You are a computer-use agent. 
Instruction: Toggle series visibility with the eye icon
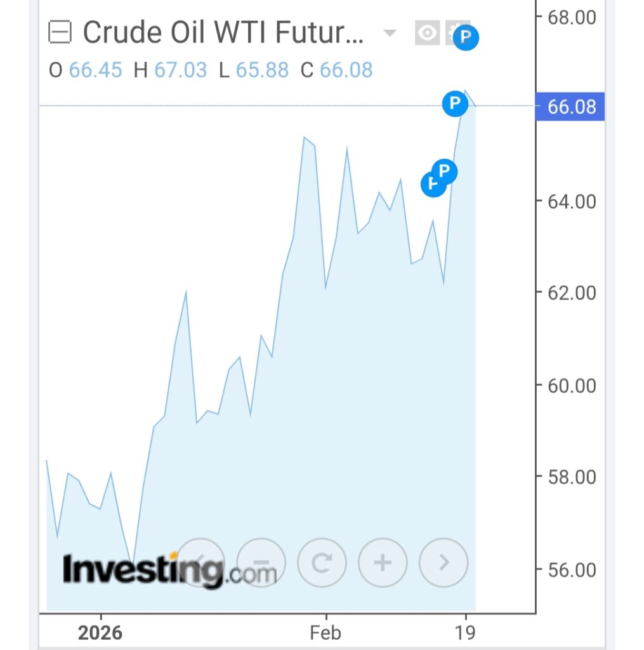(427, 33)
